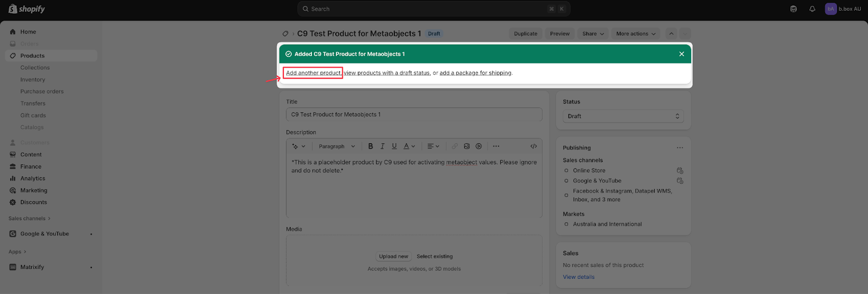
Task: Click the Upload new media button
Action: (x=393, y=257)
